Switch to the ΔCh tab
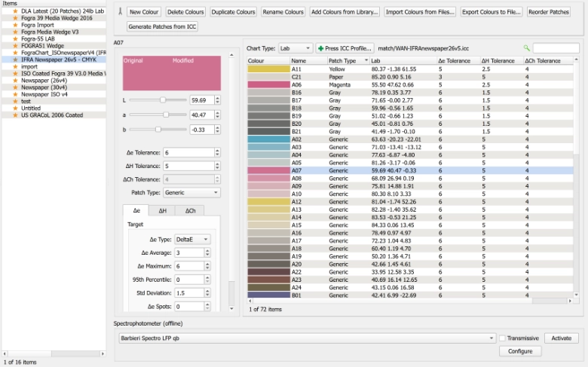 point(190,212)
